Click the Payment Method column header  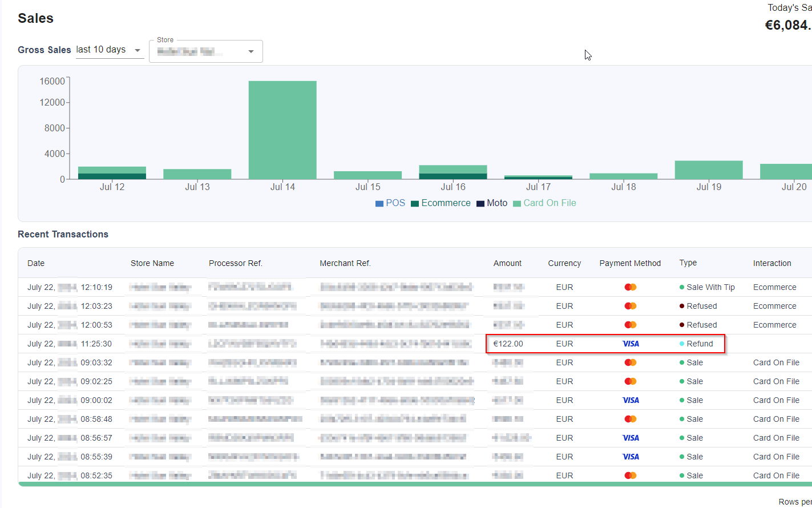[630, 263]
